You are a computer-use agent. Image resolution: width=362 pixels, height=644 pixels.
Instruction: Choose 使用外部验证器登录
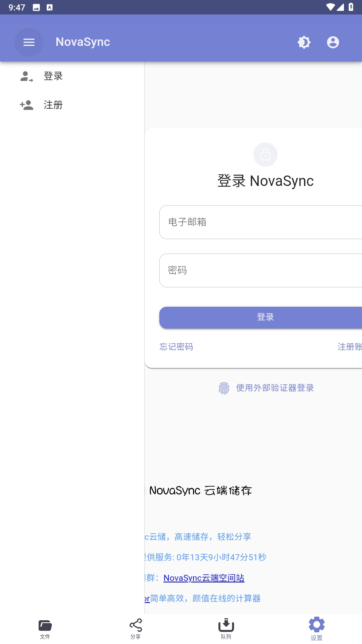point(275,388)
